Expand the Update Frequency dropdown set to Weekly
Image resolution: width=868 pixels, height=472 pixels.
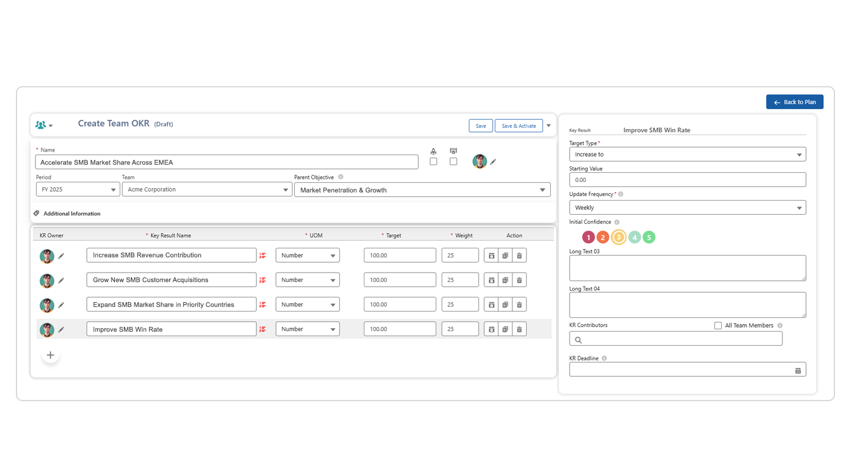[x=687, y=208]
